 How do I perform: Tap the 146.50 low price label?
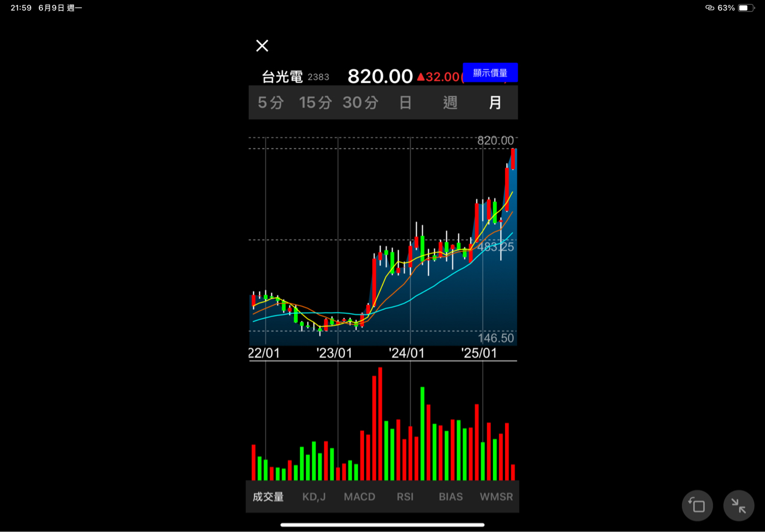[x=495, y=338]
